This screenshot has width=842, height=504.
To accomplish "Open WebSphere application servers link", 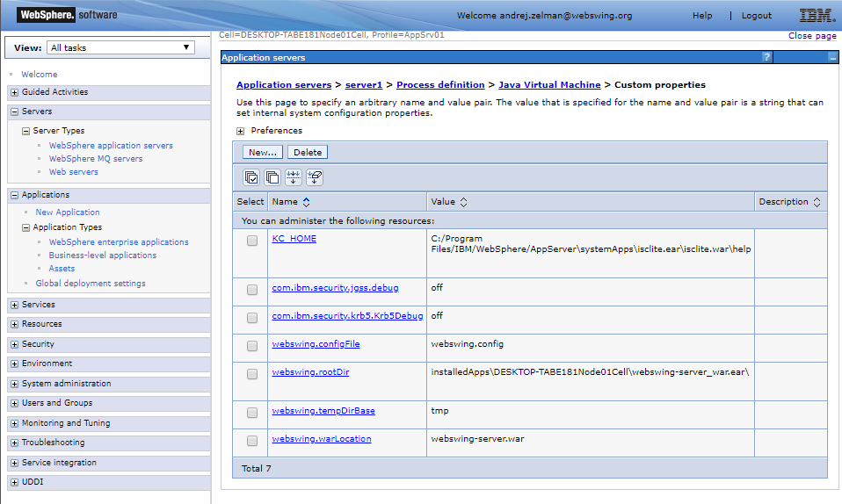I will coord(111,146).
